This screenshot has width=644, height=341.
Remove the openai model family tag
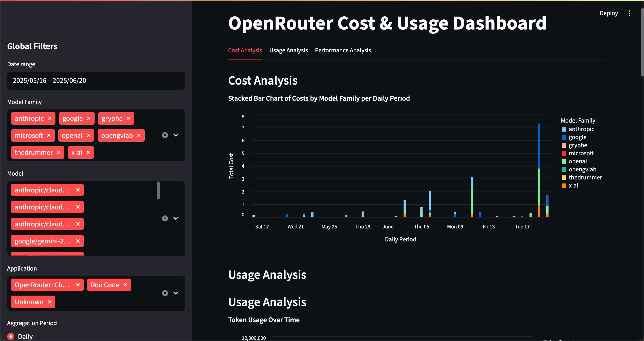89,135
